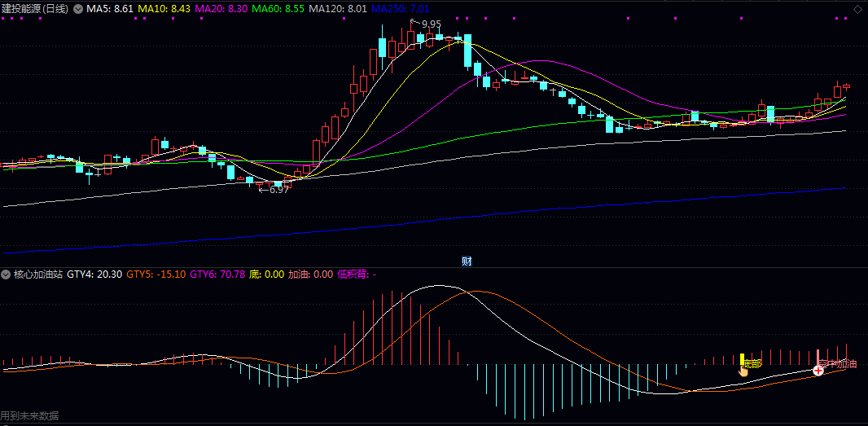Click the 9.95 high price marker

(x=431, y=24)
